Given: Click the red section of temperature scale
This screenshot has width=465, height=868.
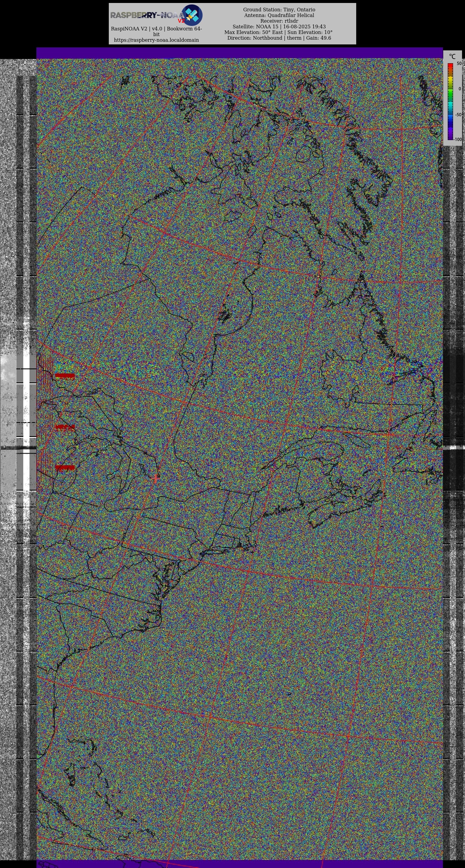Looking at the screenshot, I should pos(450,67).
